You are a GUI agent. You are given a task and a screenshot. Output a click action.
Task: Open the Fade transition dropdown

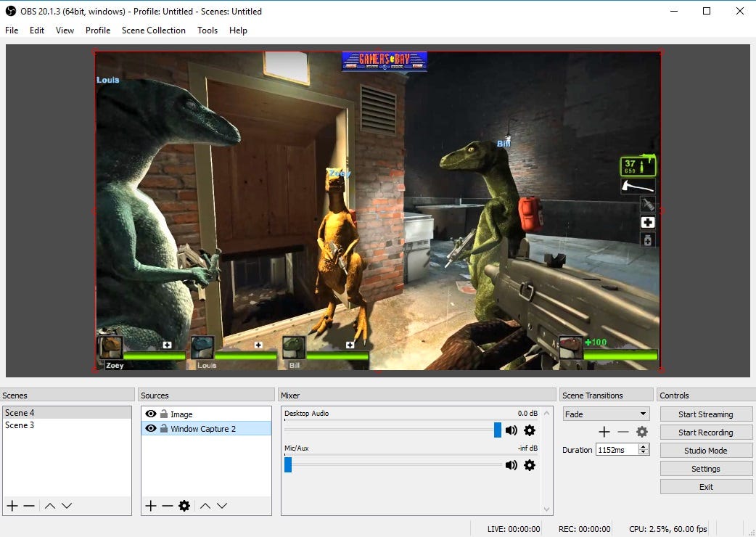click(606, 414)
